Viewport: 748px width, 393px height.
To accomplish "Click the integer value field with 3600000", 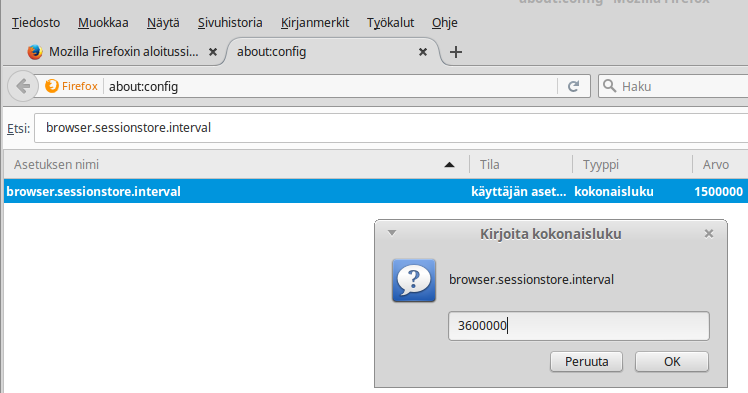I will coord(579,326).
